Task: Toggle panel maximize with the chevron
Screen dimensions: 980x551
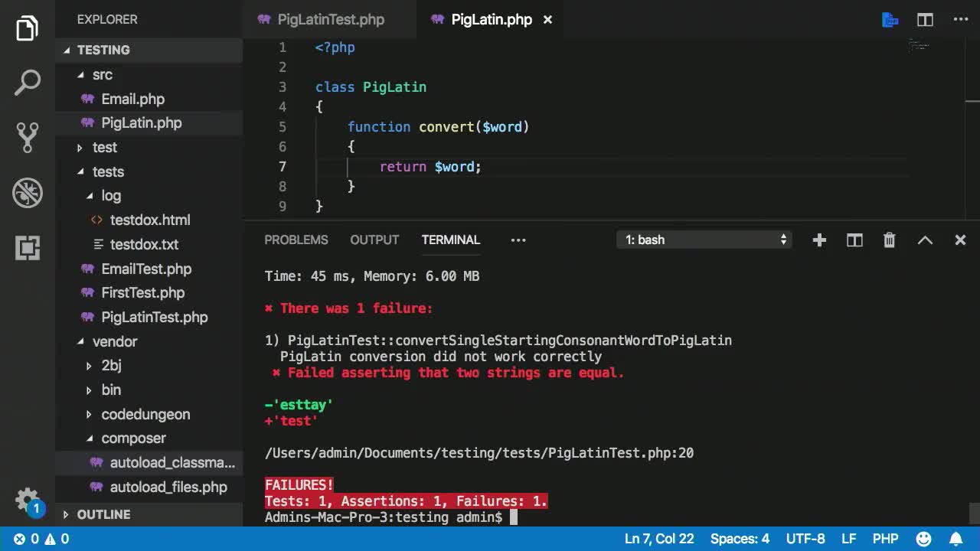Action: tap(925, 240)
